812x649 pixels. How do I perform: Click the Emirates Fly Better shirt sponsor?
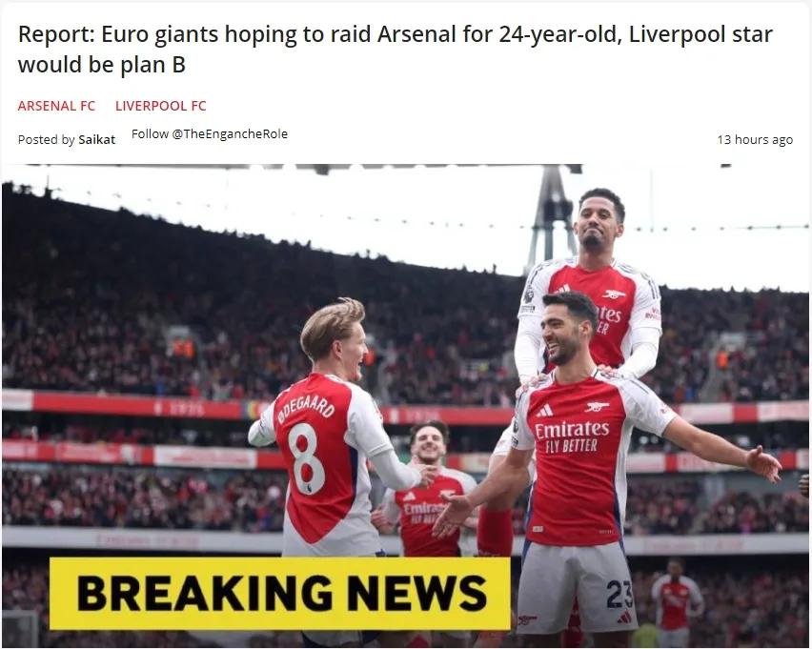(x=572, y=436)
